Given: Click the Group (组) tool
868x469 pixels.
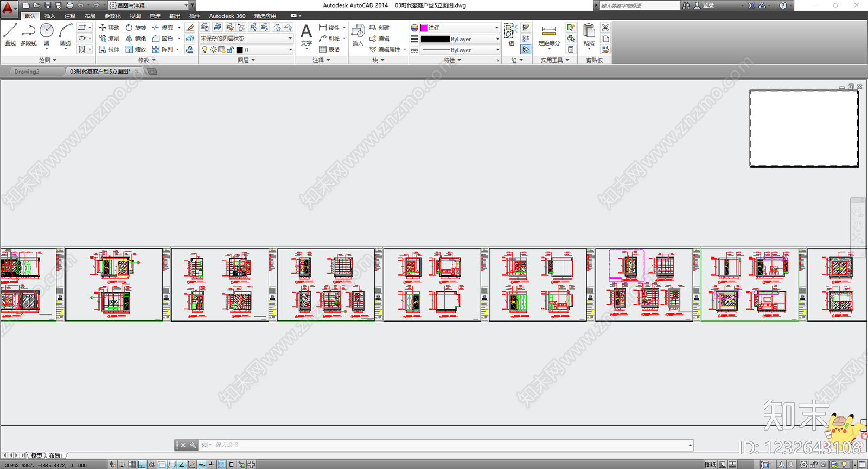Looking at the screenshot, I should [510, 35].
